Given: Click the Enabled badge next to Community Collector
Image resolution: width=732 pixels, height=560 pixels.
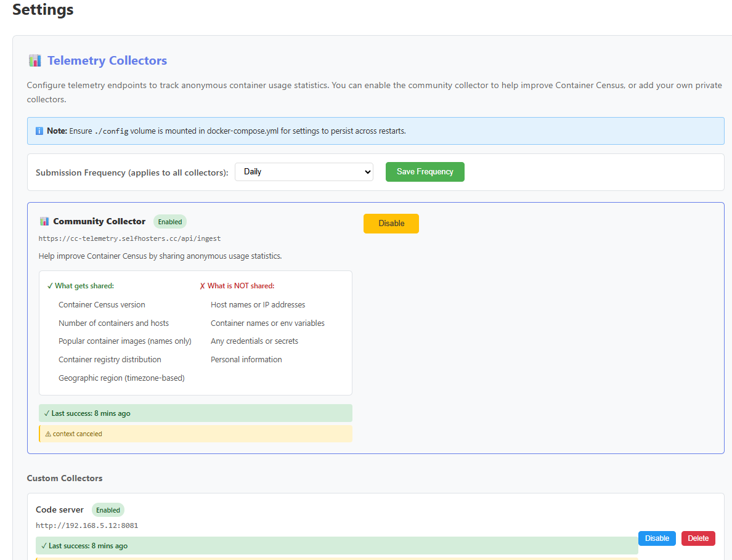Looking at the screenshot, I should click(x=170, y=222).
